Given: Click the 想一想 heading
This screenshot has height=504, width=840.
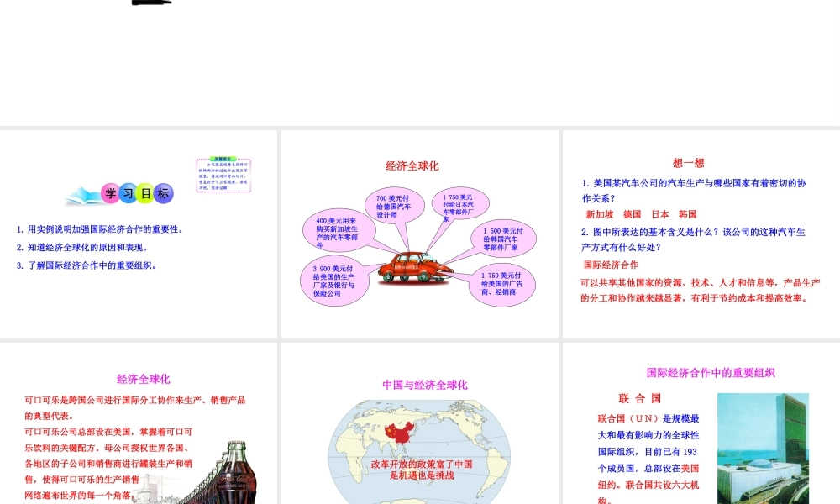Looking at the screenshot, I should pos(689,163).
